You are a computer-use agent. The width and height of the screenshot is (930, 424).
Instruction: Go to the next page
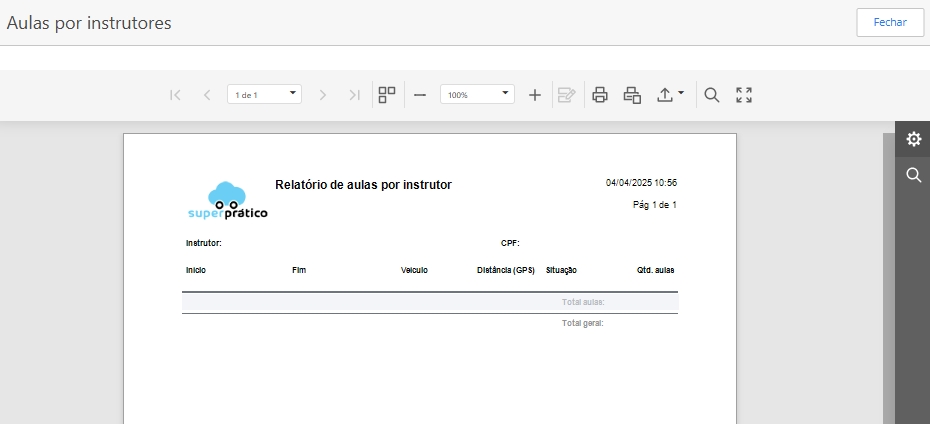[322, 95]
